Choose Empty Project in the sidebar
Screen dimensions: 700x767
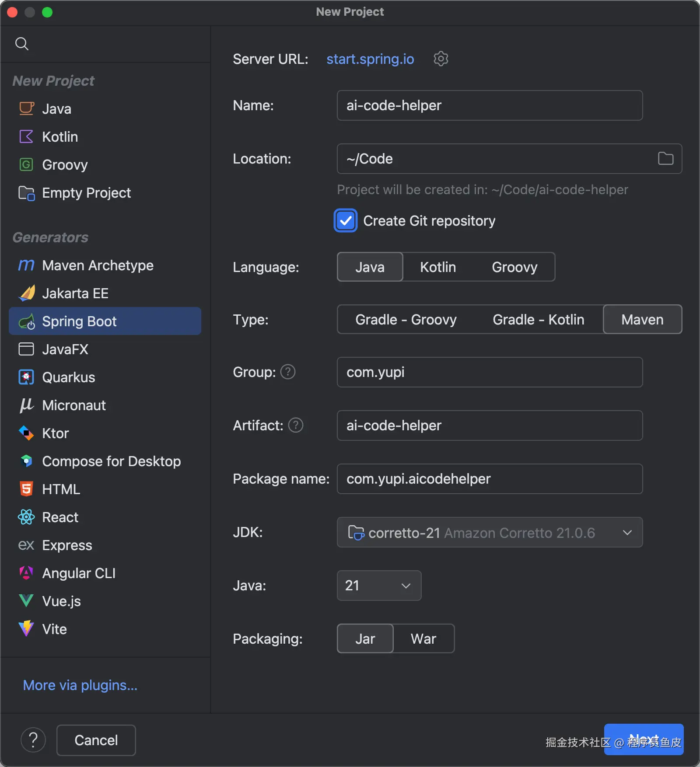(86, 193)
